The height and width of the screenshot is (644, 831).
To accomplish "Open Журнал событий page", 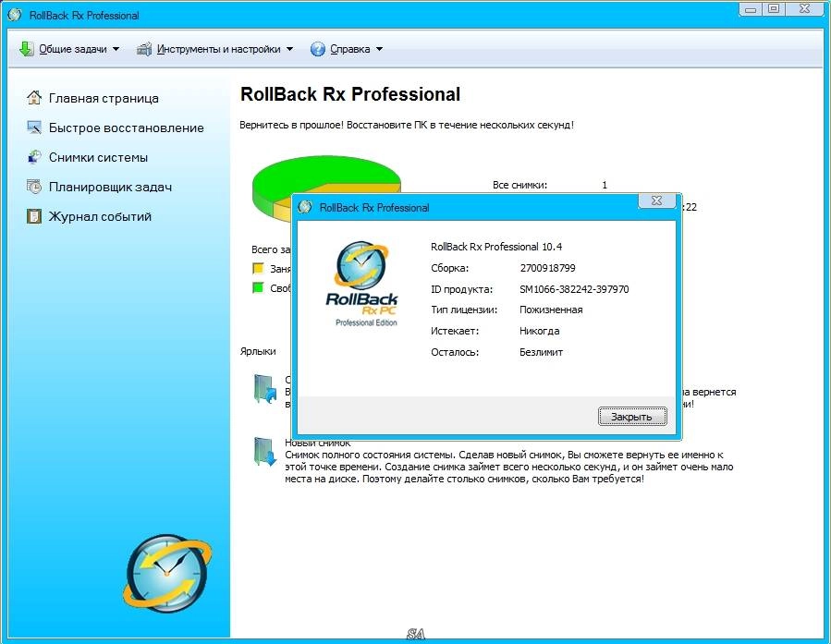I will click(100, 216).
